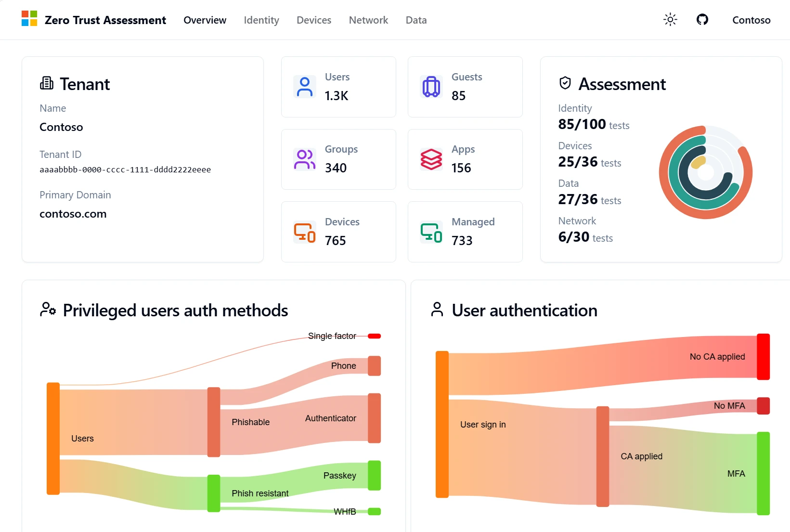Select the Devices monitor icon
Viewport: 790px width, 532px height.
tap(304, 232)
